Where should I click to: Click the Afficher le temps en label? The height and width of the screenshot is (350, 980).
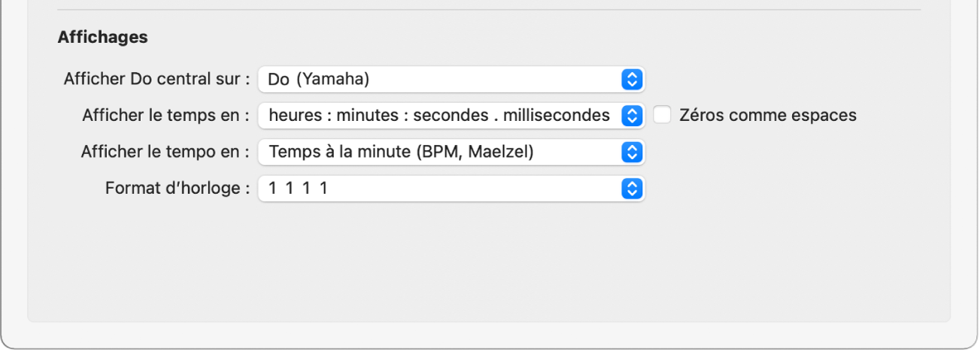point(165,116)
